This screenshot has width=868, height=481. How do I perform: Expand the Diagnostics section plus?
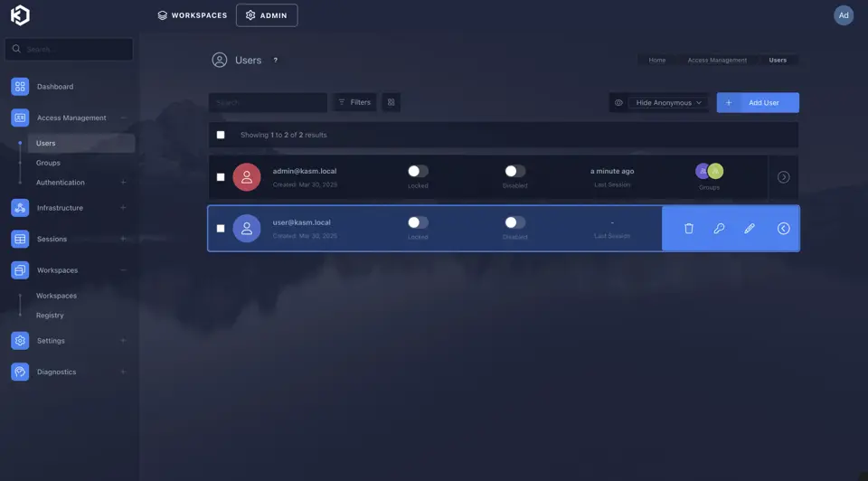[x=123, y=372]
